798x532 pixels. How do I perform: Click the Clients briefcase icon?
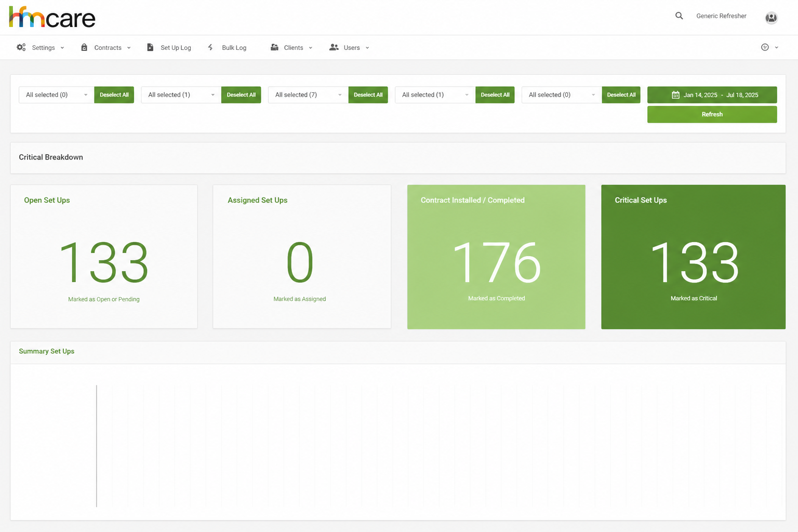pyautogui.click(x=274, y=47)
